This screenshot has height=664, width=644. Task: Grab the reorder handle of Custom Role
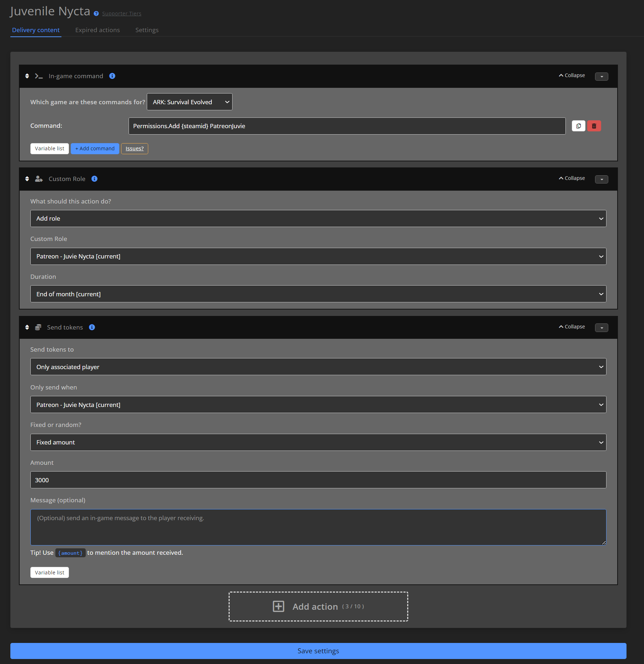[x=27, y=178]
